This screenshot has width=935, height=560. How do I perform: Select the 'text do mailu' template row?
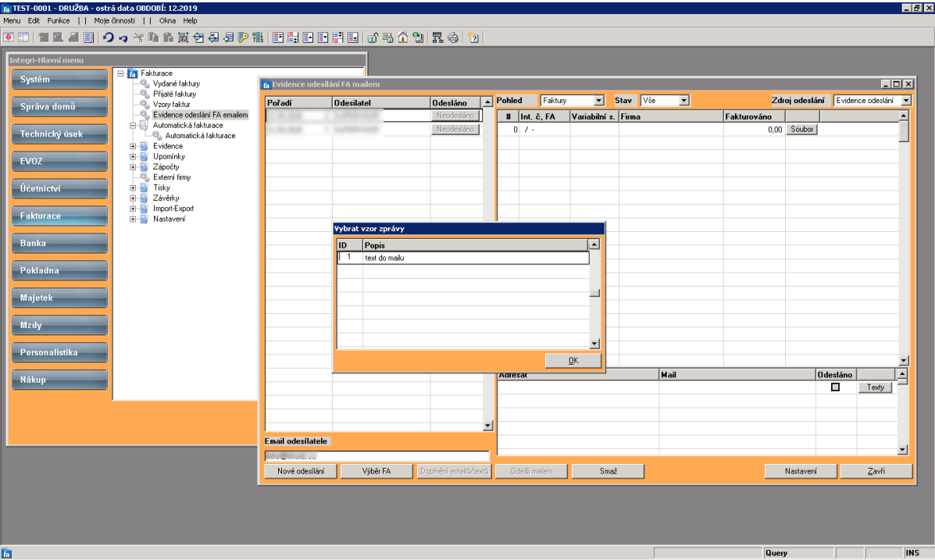(463, 258)
